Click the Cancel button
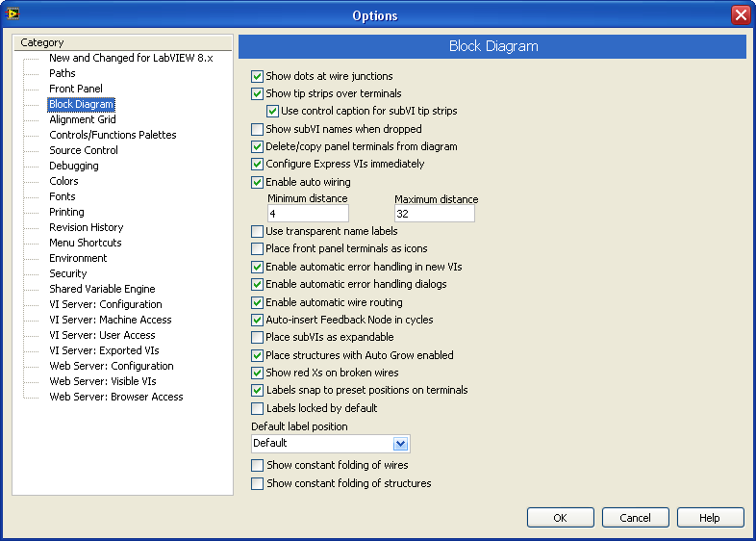The image size is (756, 541). (x=636, y=518)
